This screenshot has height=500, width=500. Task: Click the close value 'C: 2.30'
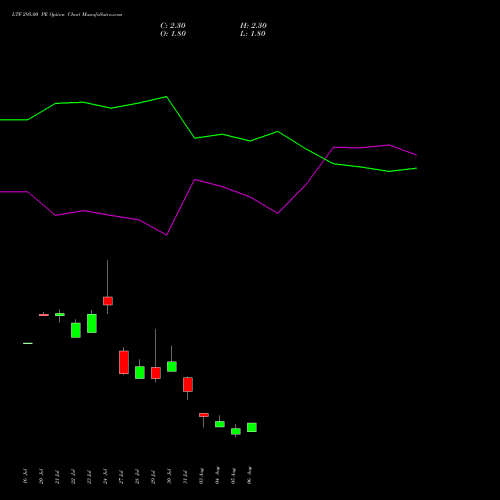(173, 26)
